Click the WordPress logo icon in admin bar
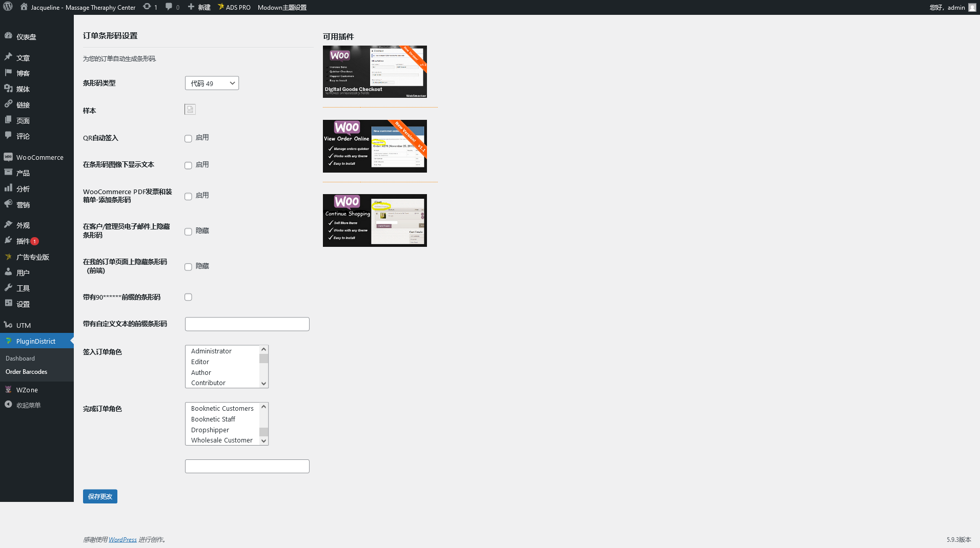Screen dimensions: 980x548 [8, 7]
